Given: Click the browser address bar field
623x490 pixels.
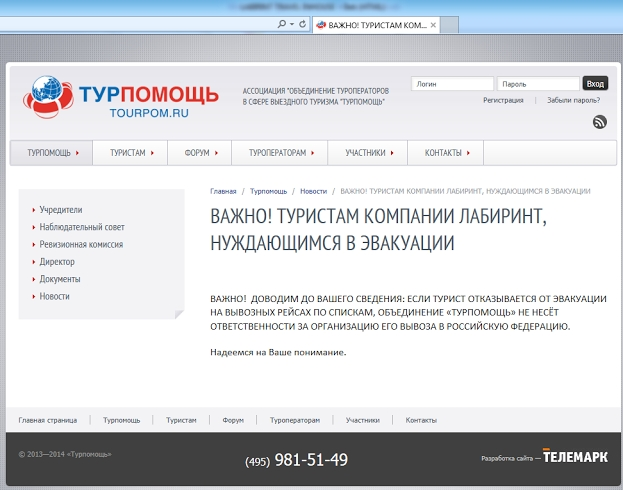Looking at the screenshot, I should click(x=137, y=24).
